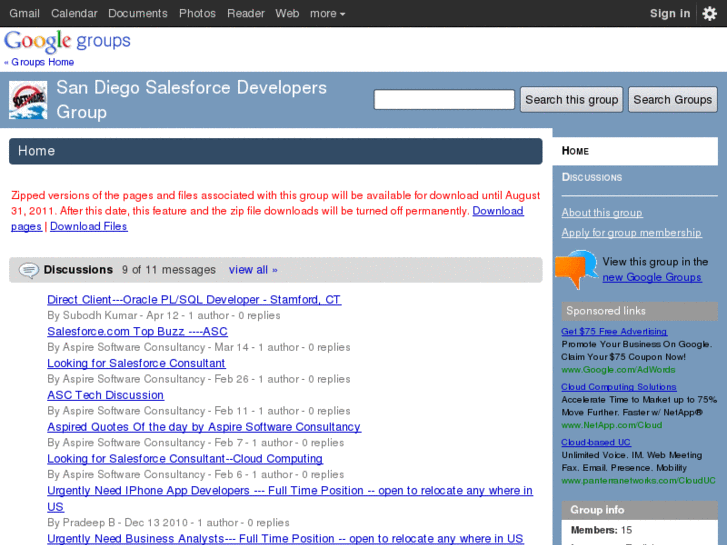This screenshot has width=727, height=545.
Task: Expand the more dropdown menu
Action: 327,13
